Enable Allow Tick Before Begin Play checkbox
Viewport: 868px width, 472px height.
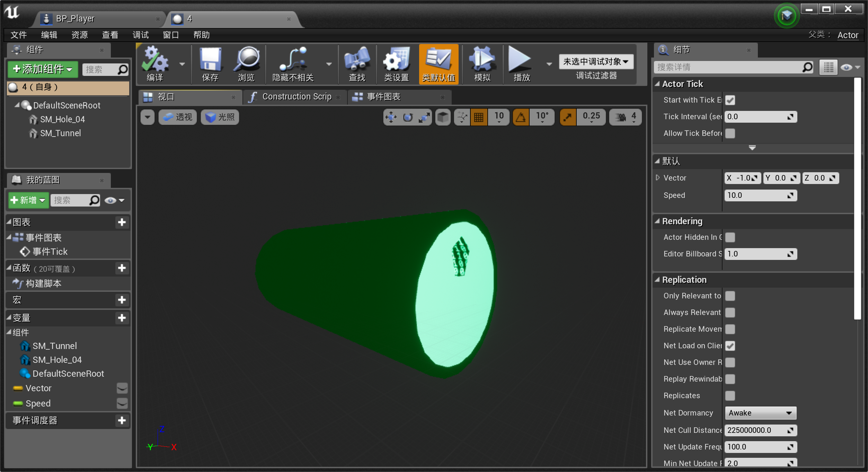pos(730,133)
